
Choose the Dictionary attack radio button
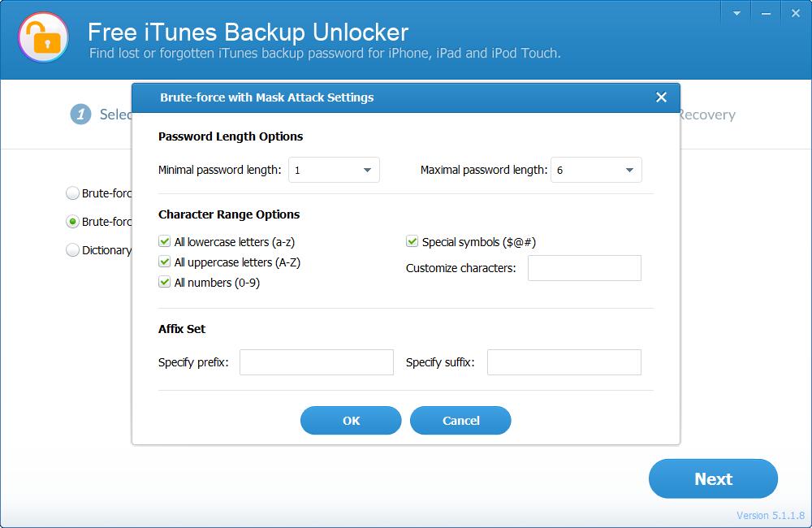(72, 249)
